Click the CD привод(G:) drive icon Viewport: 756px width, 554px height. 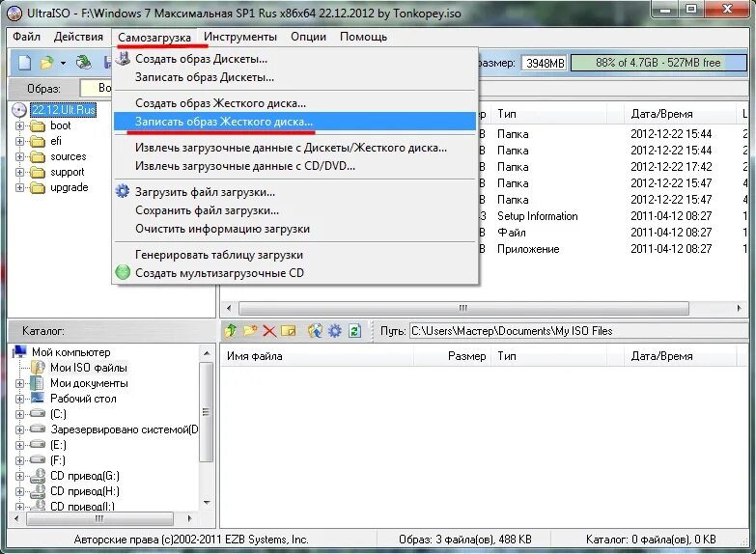[37, 476]
